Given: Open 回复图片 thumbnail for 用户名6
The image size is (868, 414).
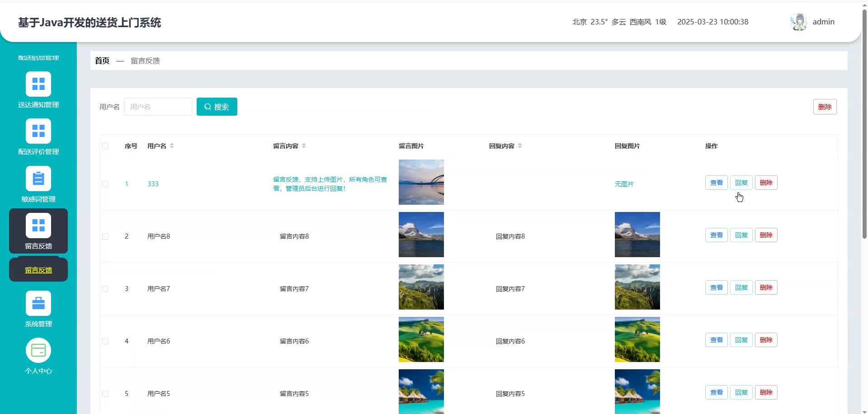Looking at the screenshot, I should (x=637, y=339).
